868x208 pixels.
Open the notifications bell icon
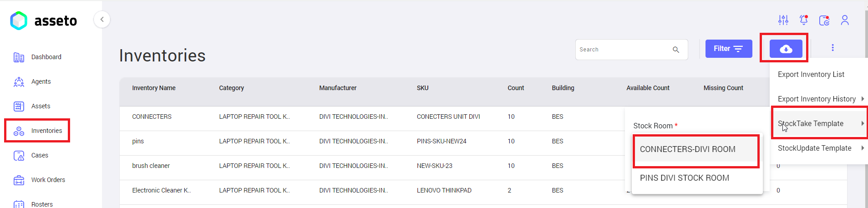click(x=803, y=20)
